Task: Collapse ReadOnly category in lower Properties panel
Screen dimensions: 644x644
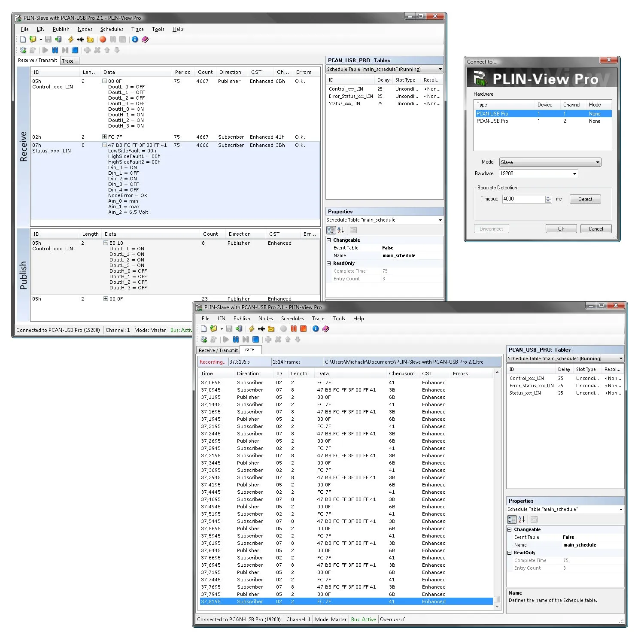Action: point(510,553)
